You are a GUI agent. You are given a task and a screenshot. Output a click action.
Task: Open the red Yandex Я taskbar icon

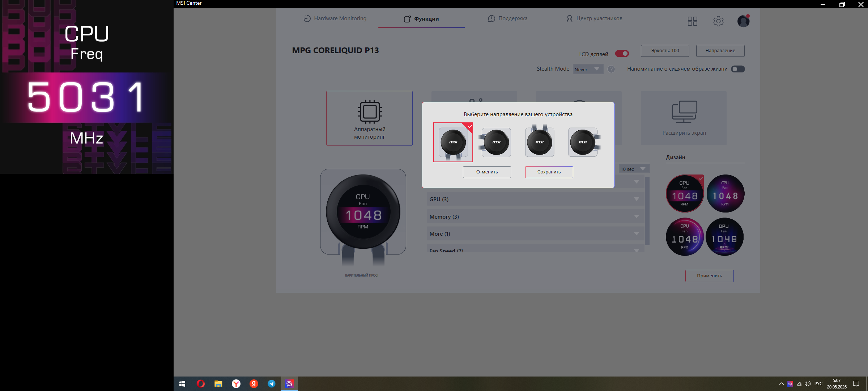pyautogui.click(x=254, y=384)
